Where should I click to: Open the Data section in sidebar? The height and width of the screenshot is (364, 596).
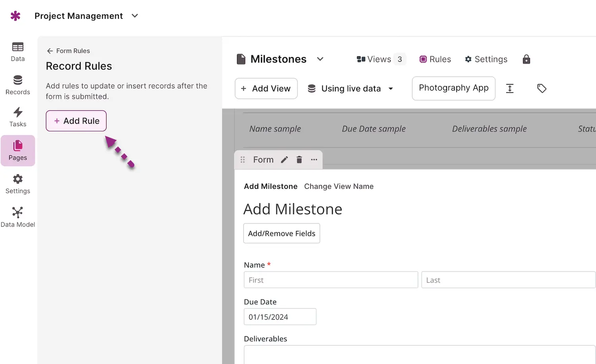pyautogui.click(x=17, y=52)
